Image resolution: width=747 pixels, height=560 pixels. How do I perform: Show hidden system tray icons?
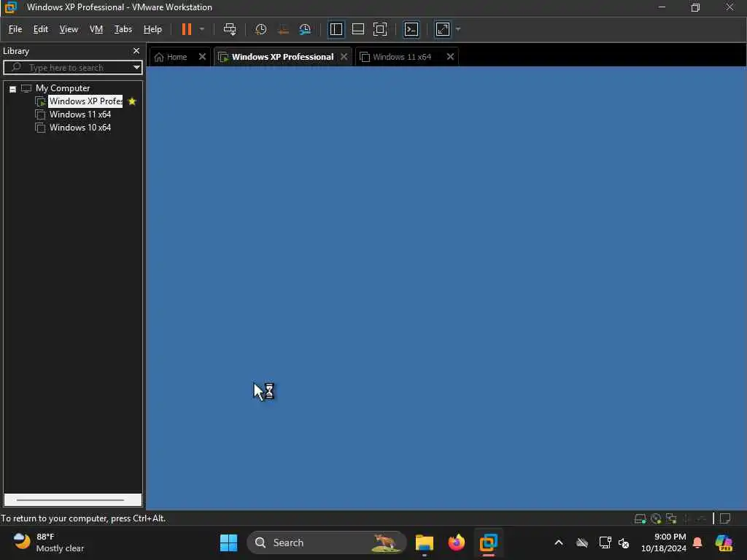point(559,542)
